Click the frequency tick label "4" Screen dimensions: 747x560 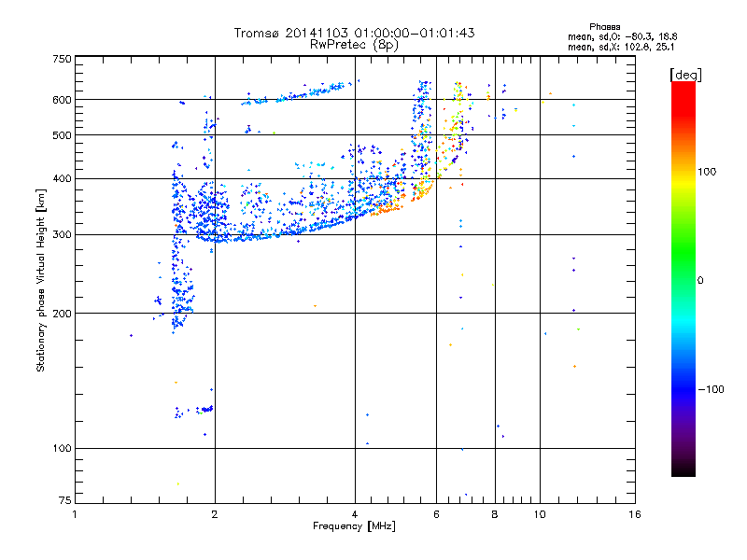[355, 514]
